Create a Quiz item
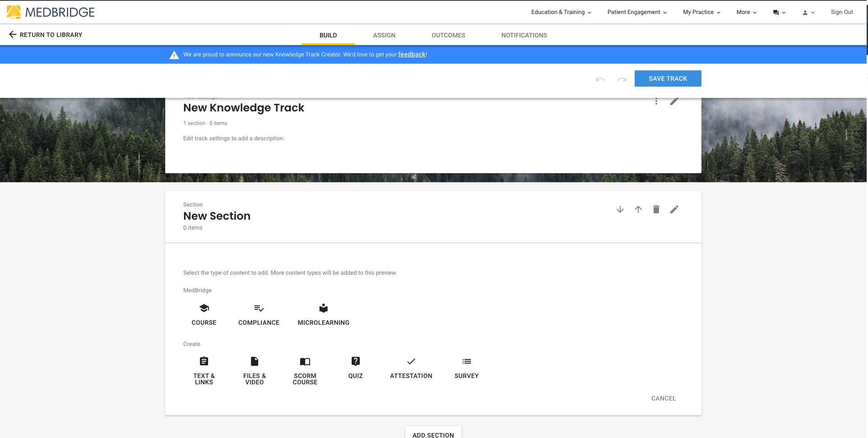 356,368
